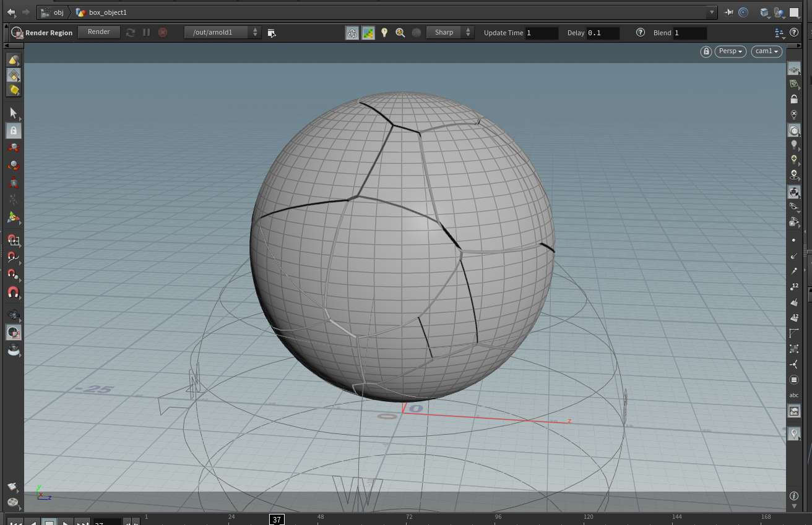Open the Sharp filter dropdown

[x=450, y=32]
